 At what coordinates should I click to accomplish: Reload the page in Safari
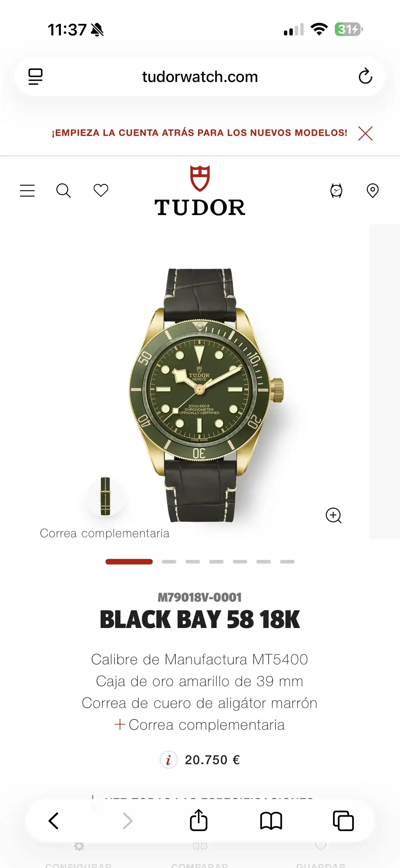tap(365, 76)
